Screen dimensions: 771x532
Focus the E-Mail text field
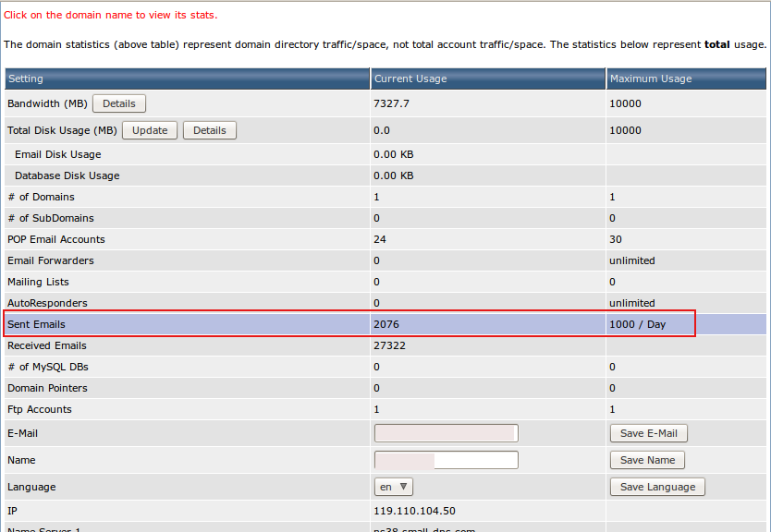(x=446, y=433)
